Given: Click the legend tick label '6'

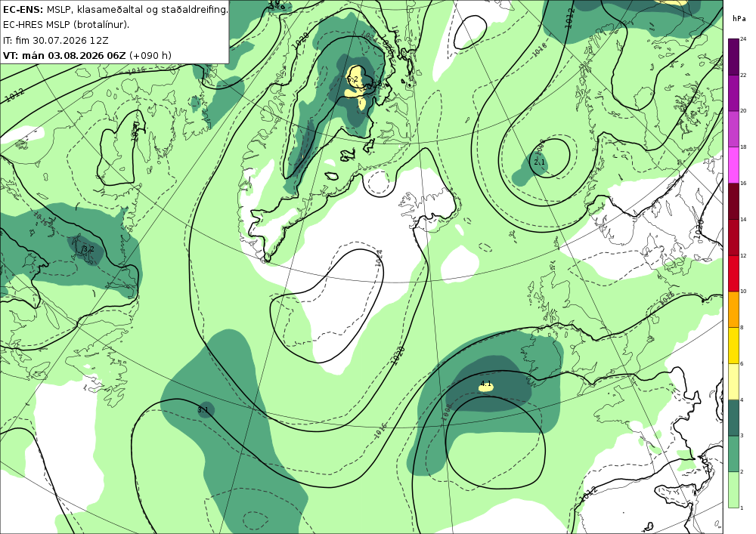Looking at the screenshot, I should click(x=742, y=363).
